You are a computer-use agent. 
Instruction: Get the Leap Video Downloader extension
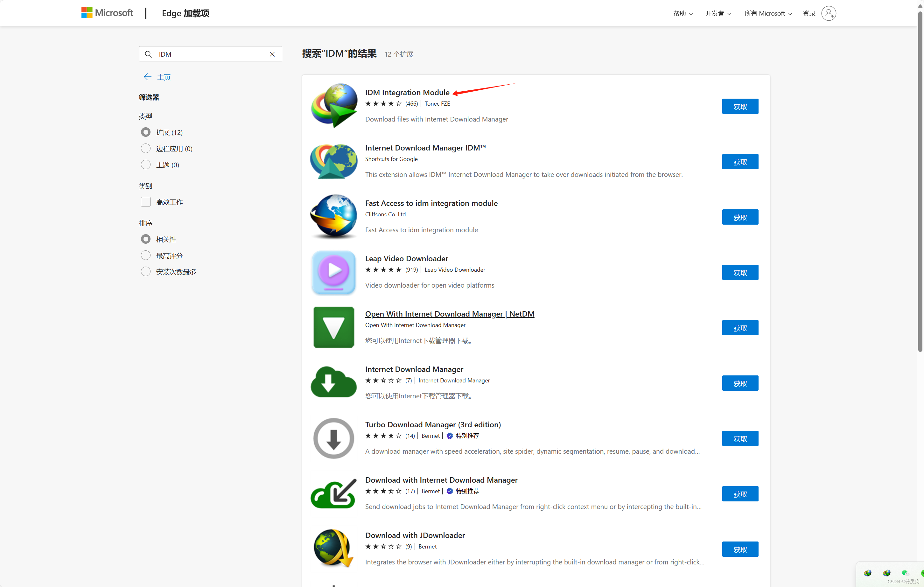740,273
